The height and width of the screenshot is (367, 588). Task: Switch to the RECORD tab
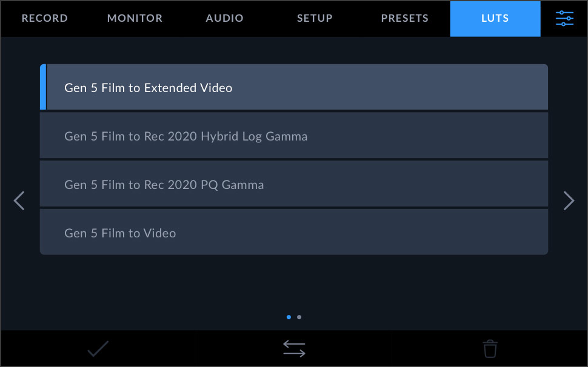point(44,18)
